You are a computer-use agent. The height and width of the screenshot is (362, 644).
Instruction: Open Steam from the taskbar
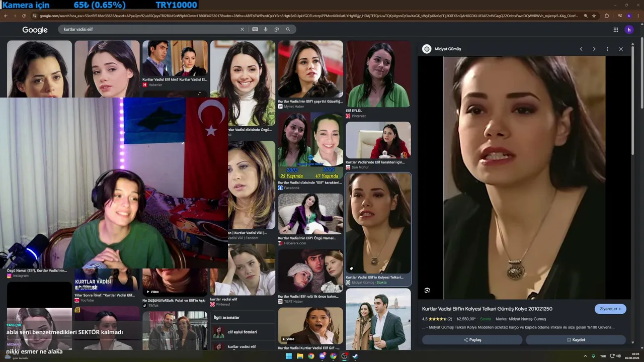[x=355, y=356]
